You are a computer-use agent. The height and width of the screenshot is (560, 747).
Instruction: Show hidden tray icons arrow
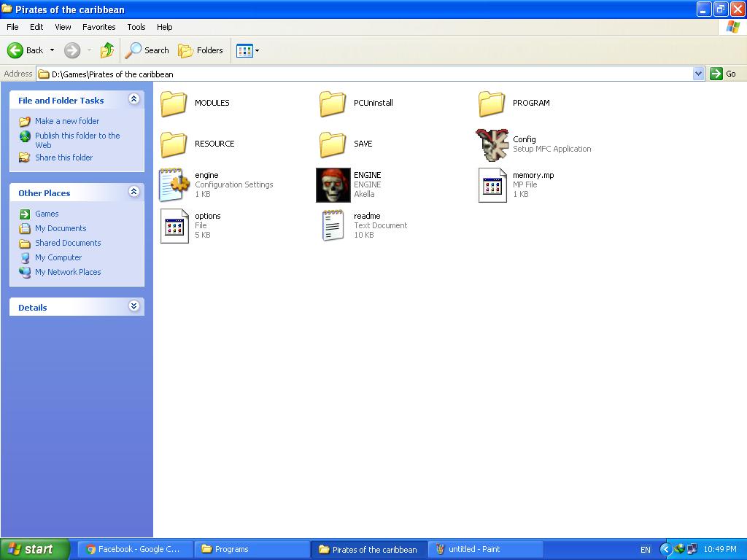(665, 550)
